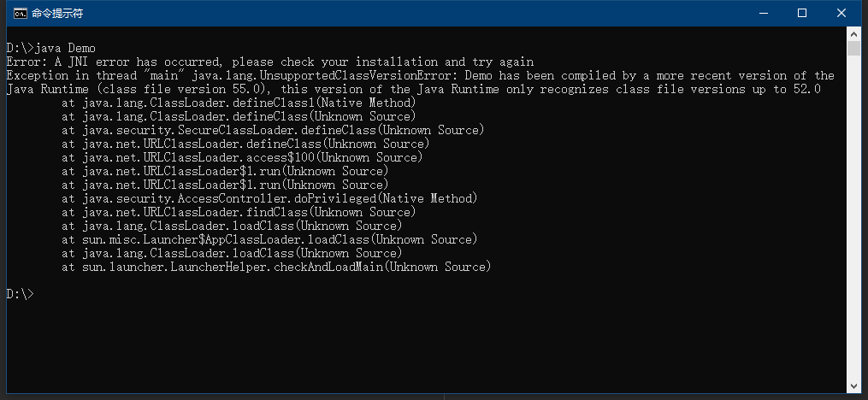Close the Command Prompt window
Image resolution: width=868 pixels, height=400 pixels.
(841, 14)
